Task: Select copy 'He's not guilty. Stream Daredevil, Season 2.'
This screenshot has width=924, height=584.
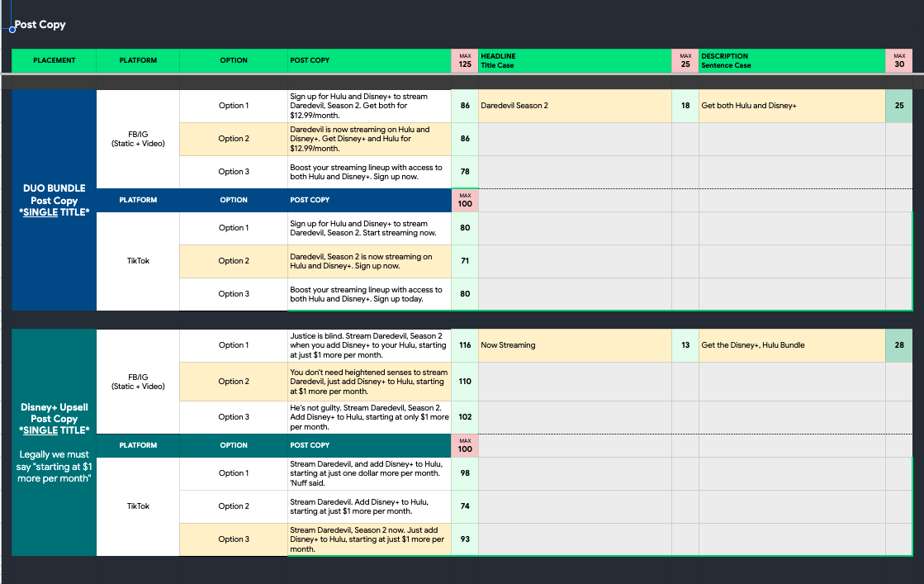Action: [x=369, y=417]
